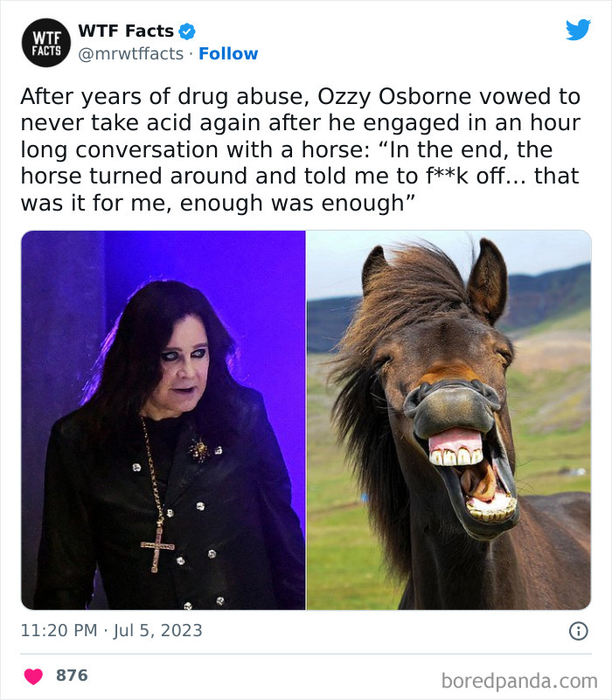Click the Twitter bird logo
Screen dimensions: 612x700
[x=578, y=30]
